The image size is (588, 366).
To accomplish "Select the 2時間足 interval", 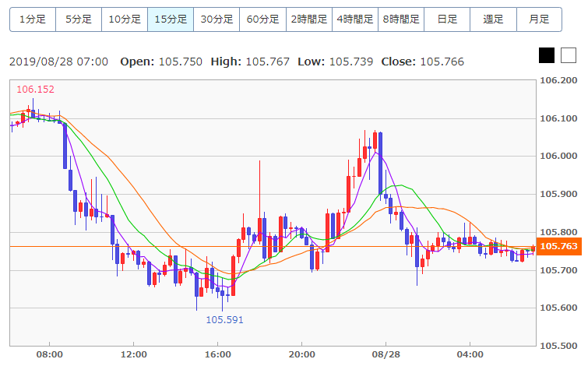I will click(x=309, y=19).
